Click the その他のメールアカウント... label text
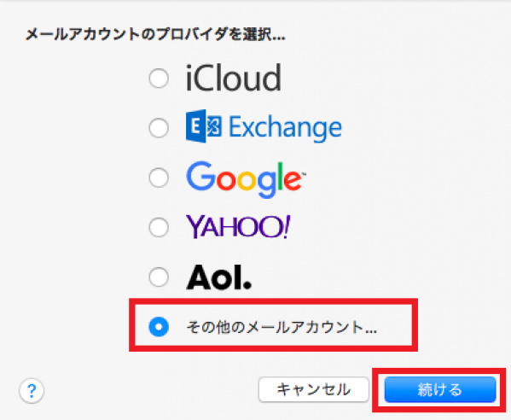This screenshot has width=511, height=420. pos(282,327)
